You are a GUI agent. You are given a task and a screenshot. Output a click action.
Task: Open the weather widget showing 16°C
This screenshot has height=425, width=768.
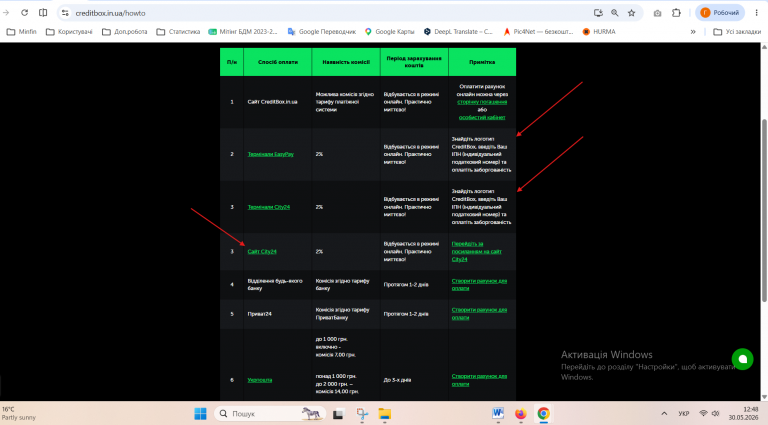tap(19, 413)
